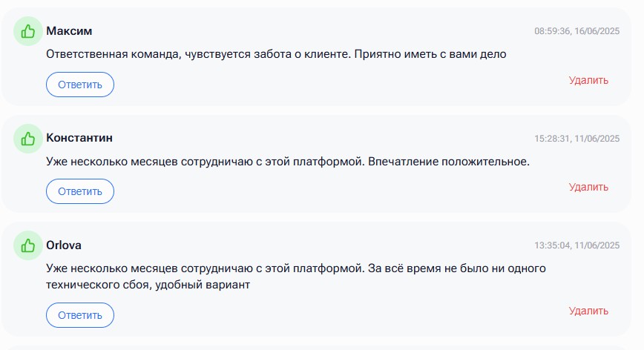Click the line 'технического сбоя, удобный вариант'
Screen dimensions: 644x350
148,285
